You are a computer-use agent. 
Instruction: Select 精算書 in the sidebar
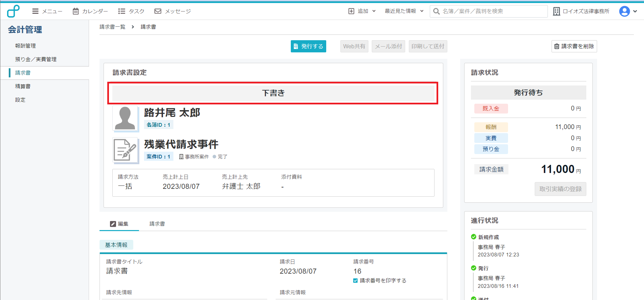(x=23, y=86)
